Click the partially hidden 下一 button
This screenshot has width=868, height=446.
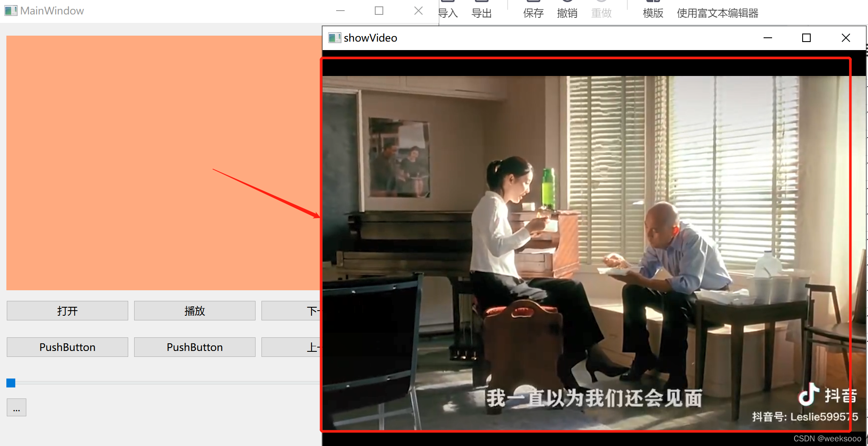coord(292,311)
